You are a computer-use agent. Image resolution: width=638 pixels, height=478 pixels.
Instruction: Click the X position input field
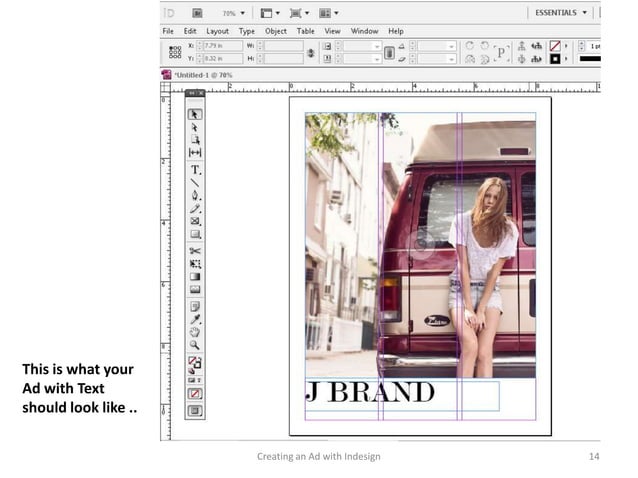pyautogui.click(x=223, y=46)
